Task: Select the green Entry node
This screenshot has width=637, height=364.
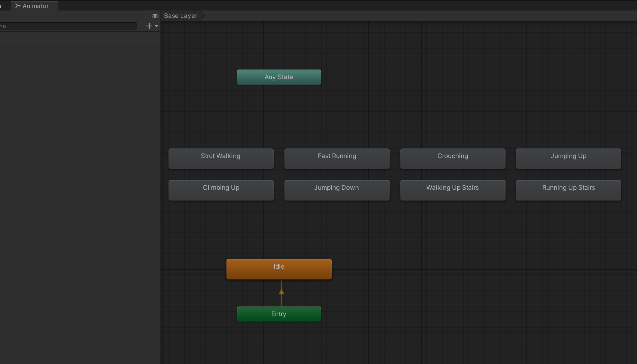Action: (x=279, y=314)
